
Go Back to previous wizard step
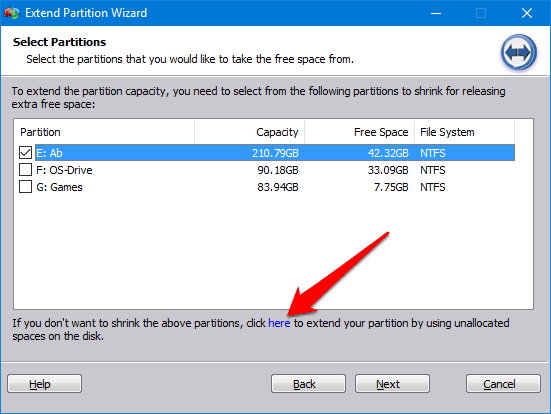click(x=308, y=383)
